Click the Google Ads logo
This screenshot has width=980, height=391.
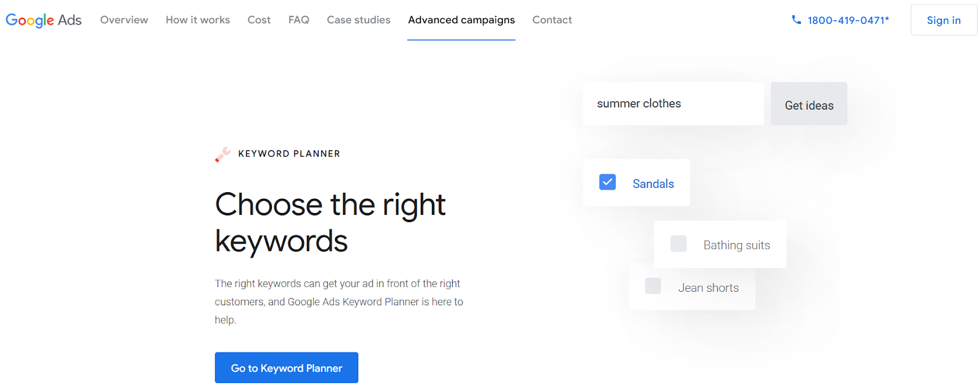tap(43, 20)
